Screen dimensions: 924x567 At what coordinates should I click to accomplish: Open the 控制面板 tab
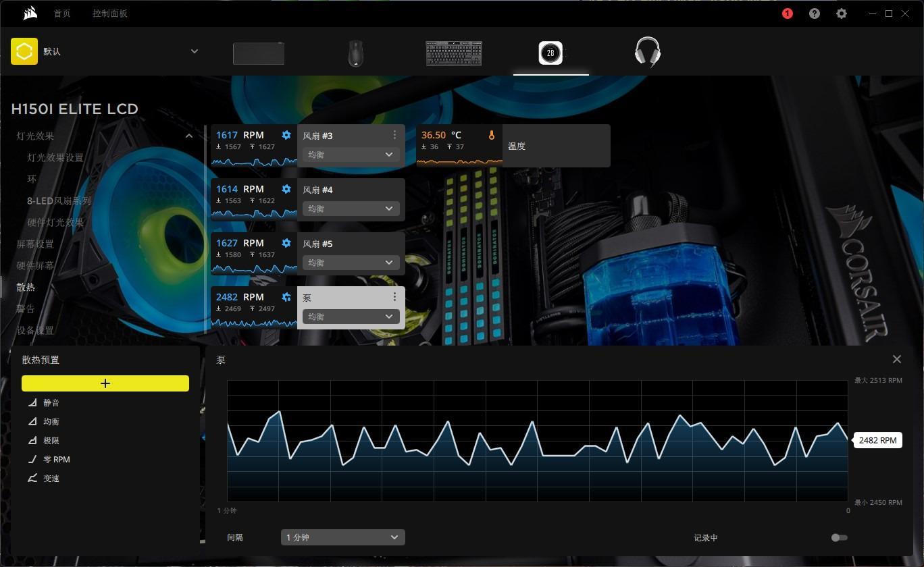point(110,13)
